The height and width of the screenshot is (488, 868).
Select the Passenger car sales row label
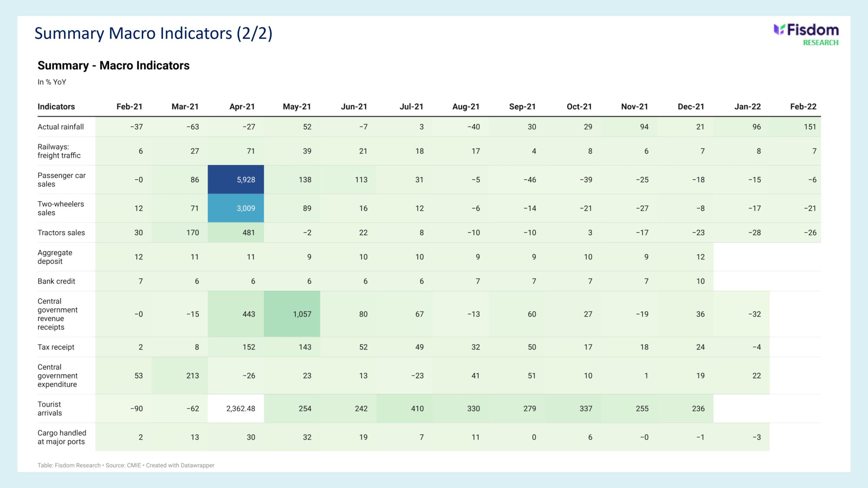tap(61, 180)
